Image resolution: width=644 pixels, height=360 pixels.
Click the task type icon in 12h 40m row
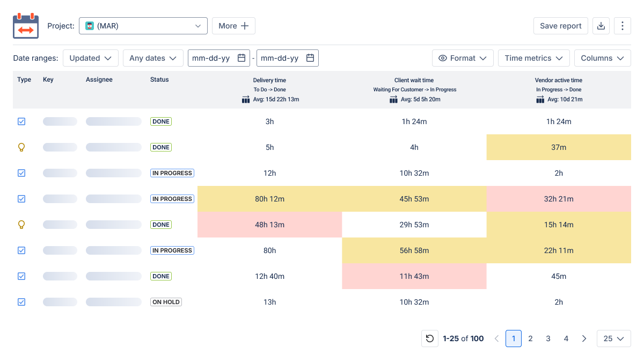point(21,276)
